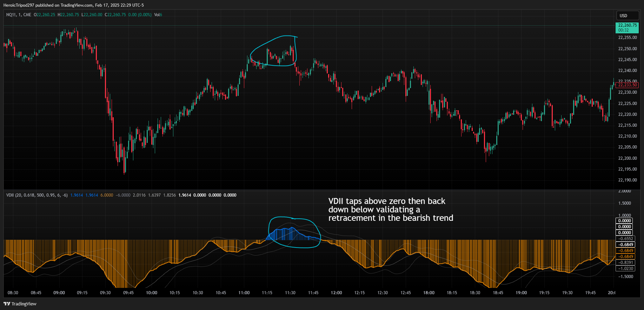Viewport: 644px width, 310px height.
Task: Click the white-background -0.6849 value label
Action: coord(625,245)
